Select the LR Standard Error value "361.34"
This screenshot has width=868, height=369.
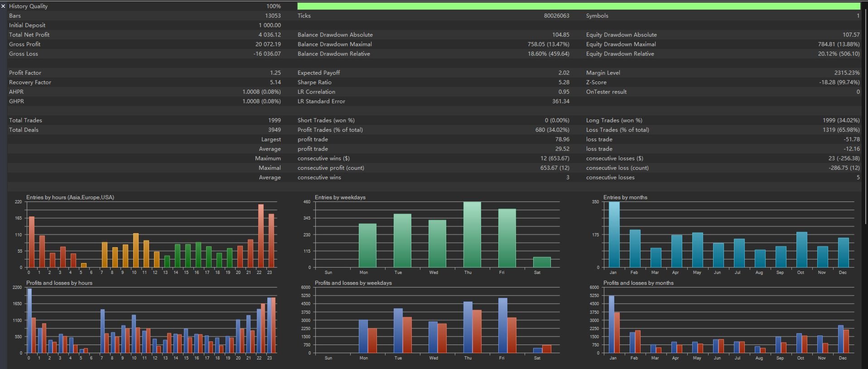pos(561,101)
